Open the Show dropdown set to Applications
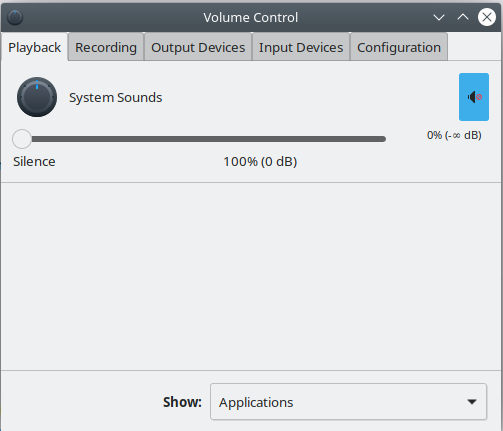The width and height of the screenshot is (503, 431). 348,402
